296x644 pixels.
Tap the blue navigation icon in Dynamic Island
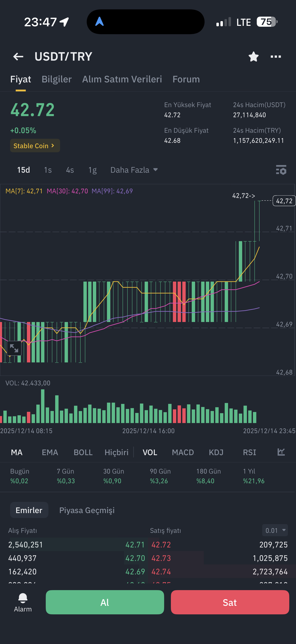[99, 22]
